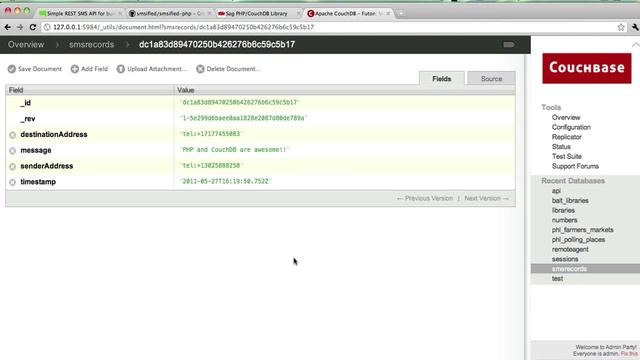Remove the timestamp field via its circle icon
640x360 pixels.
(x=13, y=182)
